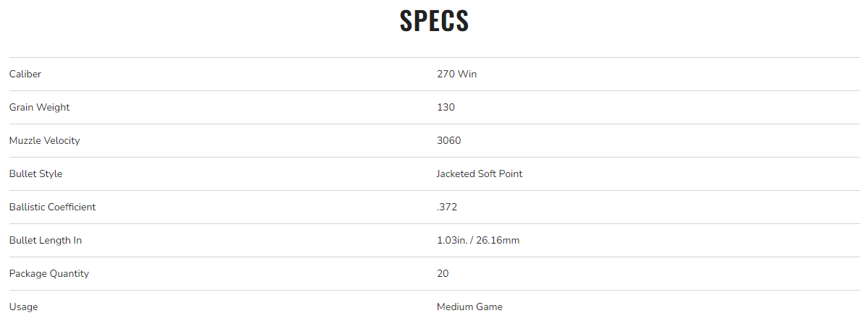Select the Bullet Length In label
868x326 pixels.
[45, 240]
